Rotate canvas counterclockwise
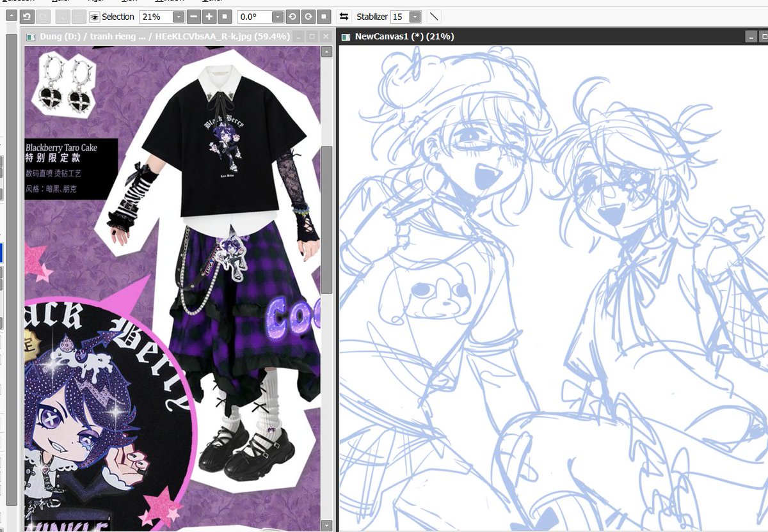This screenshot has width=768, height=532. [292, 17]
